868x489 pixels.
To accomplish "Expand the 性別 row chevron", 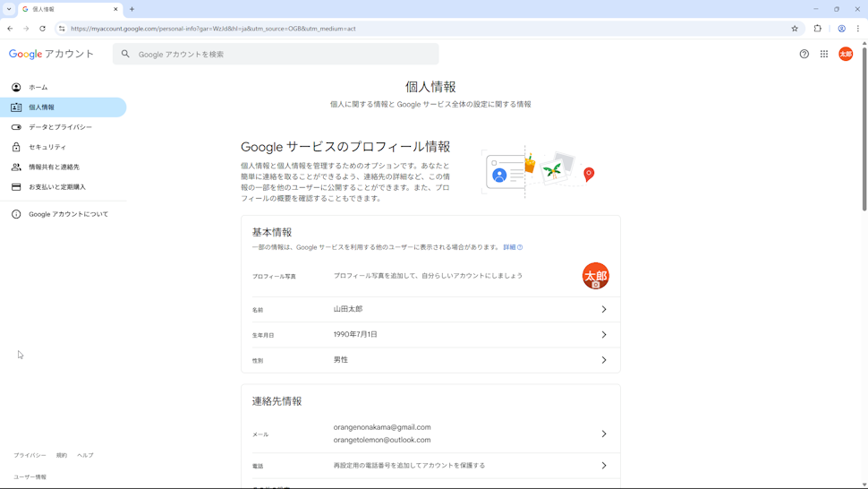I will pos(604,360).
